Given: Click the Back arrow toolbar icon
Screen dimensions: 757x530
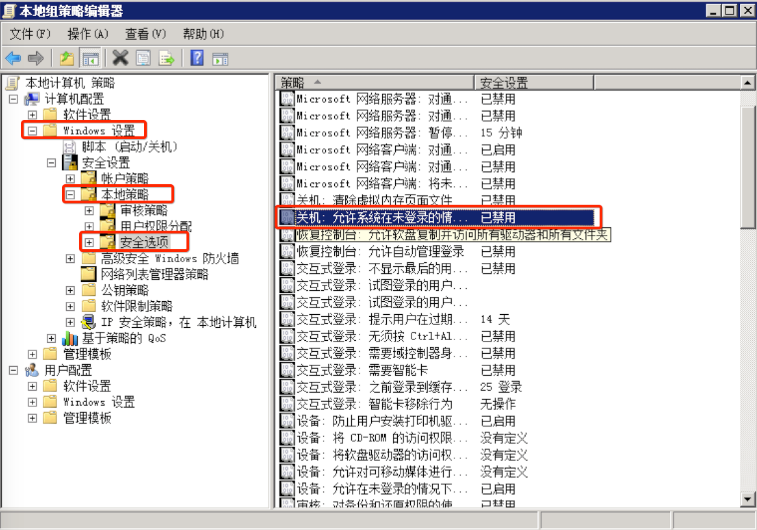Looking at the screenshot, I should 14,57.
